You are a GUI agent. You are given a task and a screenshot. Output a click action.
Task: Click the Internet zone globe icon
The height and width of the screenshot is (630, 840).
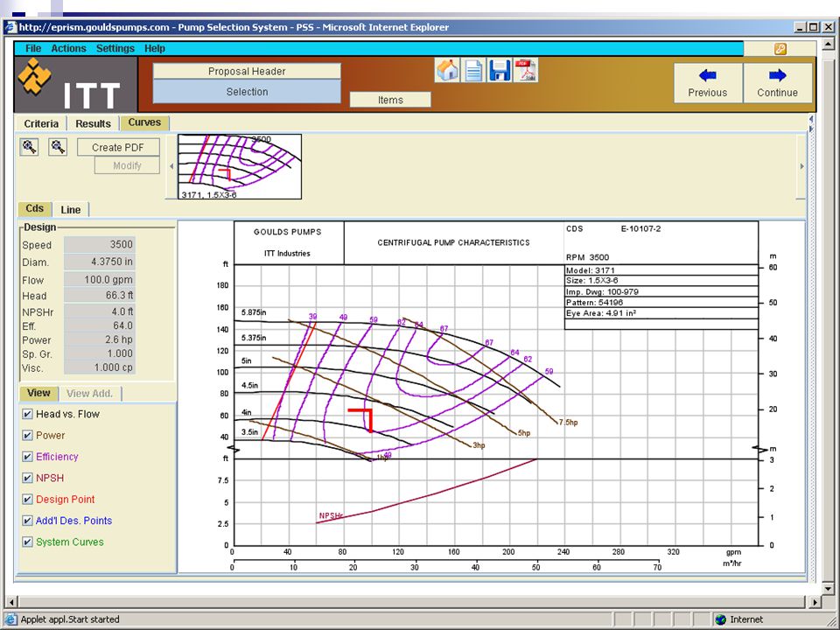click(720, 619)
